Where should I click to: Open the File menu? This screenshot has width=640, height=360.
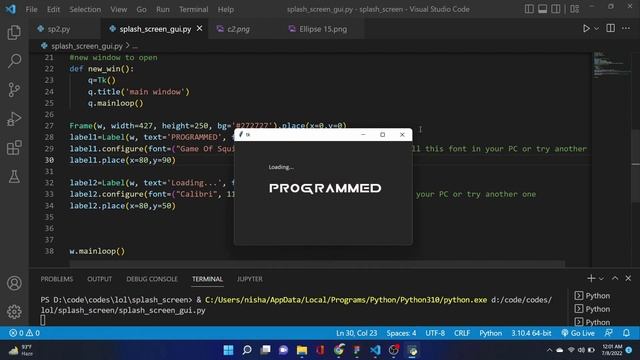click(31, 9)
